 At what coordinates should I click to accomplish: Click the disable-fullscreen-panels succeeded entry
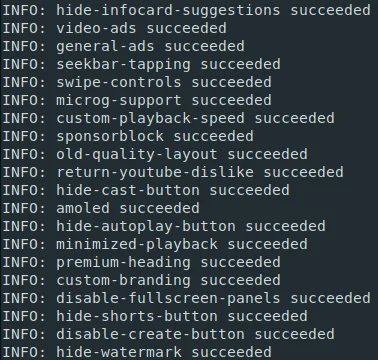coord(186,298)
